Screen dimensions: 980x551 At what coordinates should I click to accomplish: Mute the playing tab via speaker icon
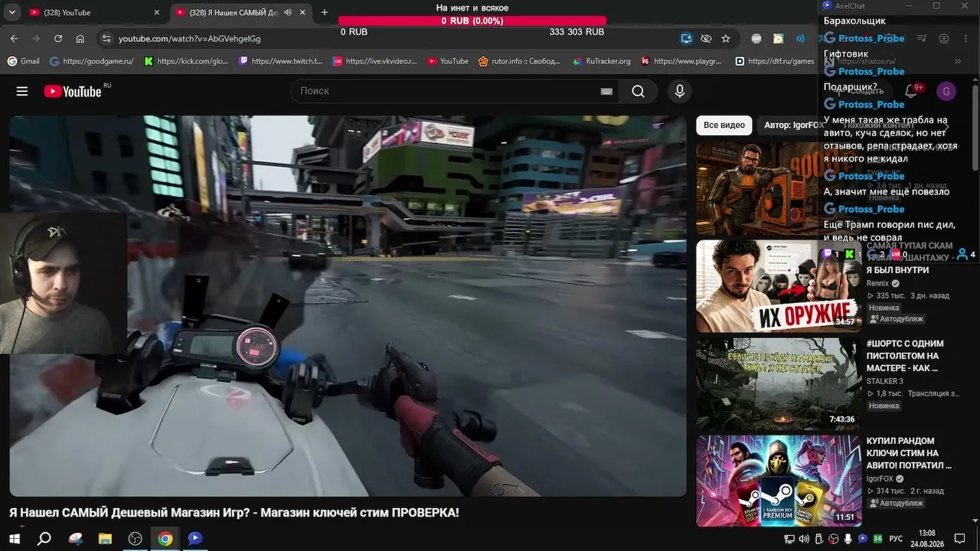288,12
